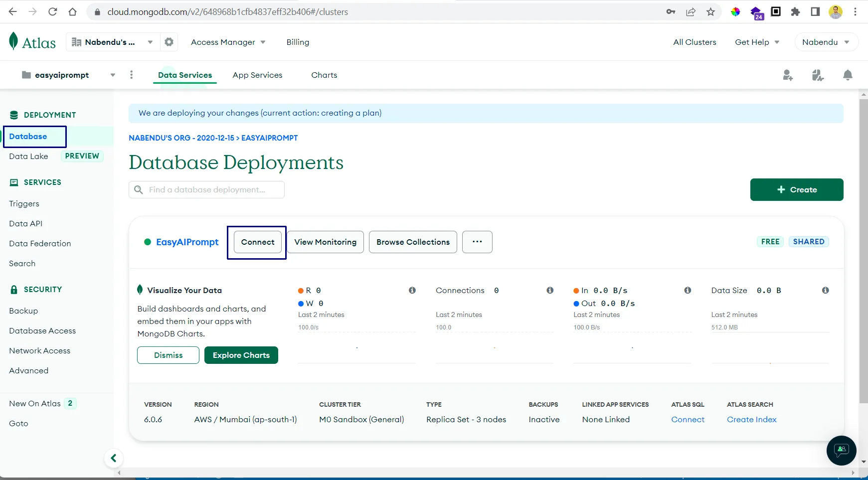Open New On Atlas updates

[35, 403]
